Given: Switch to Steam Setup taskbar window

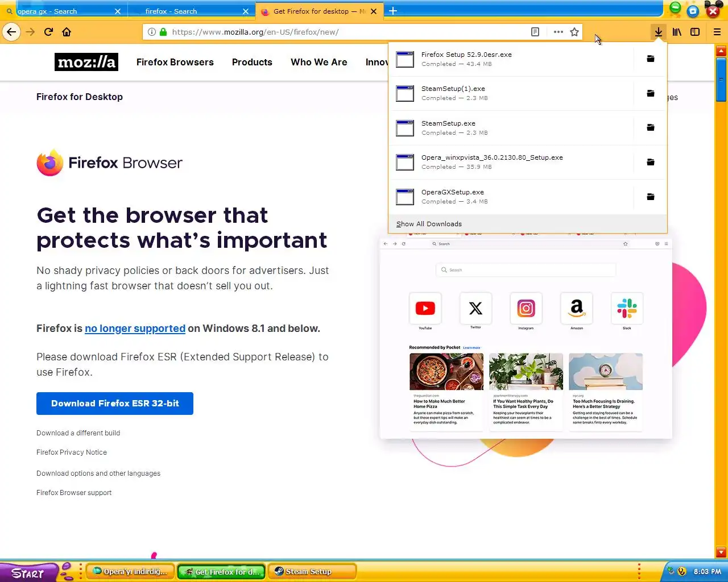Looking at the screenshot, I should pos(312,572).
